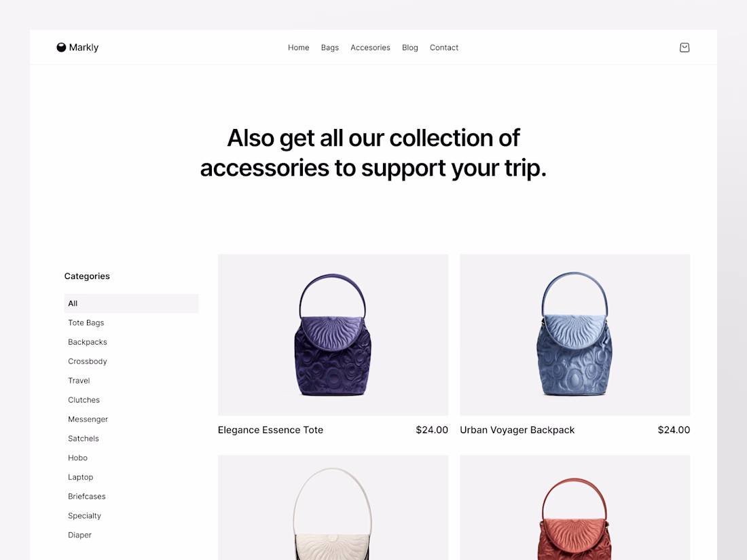The image size is (747, 560).
Task: Visit the Blog page link
Action: point(409,48)
